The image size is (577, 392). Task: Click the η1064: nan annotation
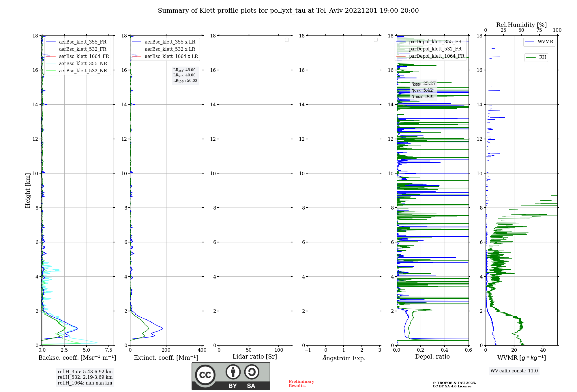(422, 96)
